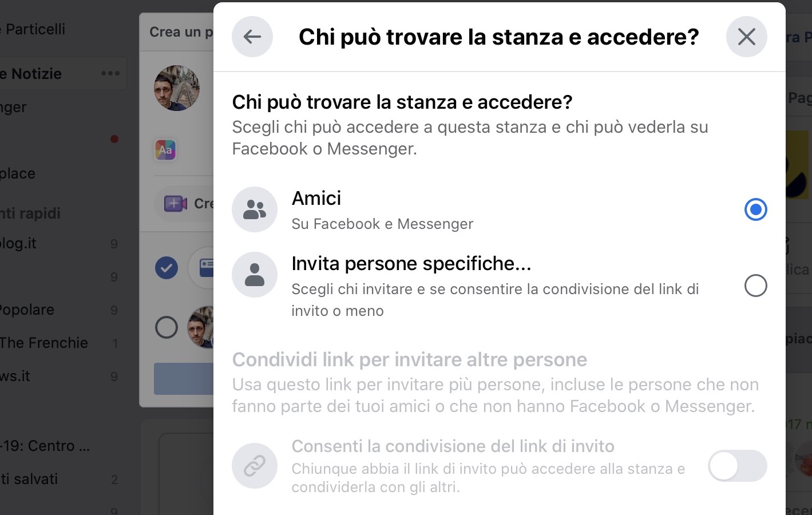
Task: Open the Notizie item in sidebar
Action: 31,74
